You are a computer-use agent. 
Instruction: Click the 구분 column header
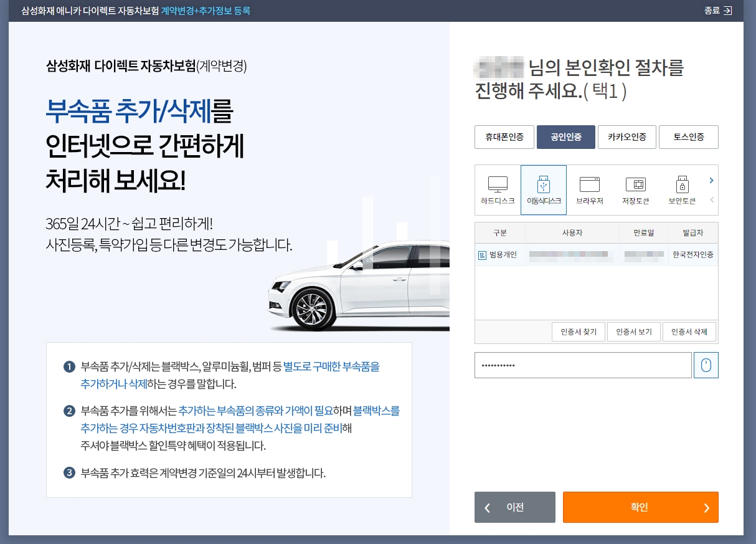[x=500, y=233]
